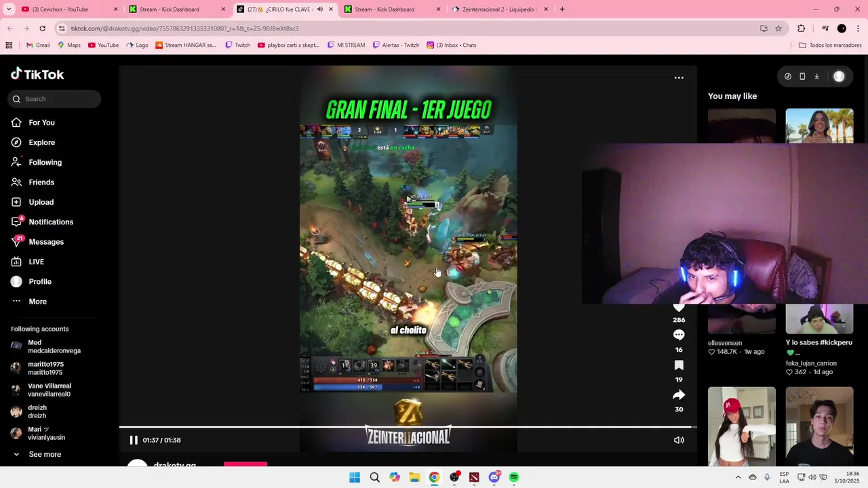Toggle the video volume speaker icon
868x488 pixels.
(679, 440)
